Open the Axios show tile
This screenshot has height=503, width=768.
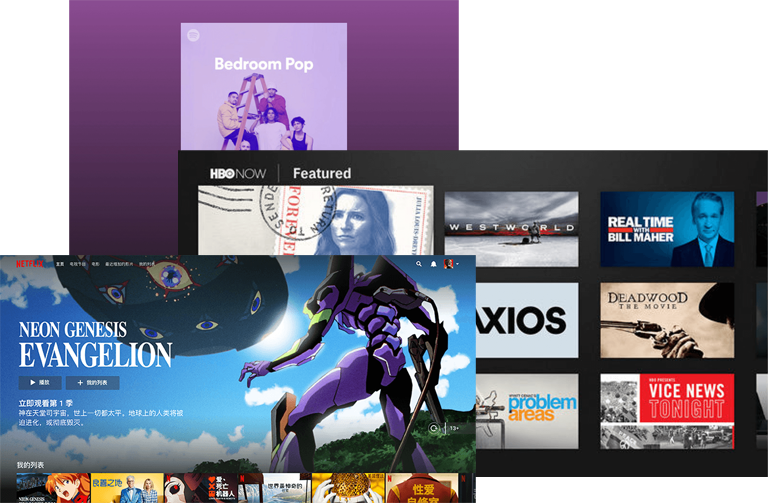[x=527, y=320]
